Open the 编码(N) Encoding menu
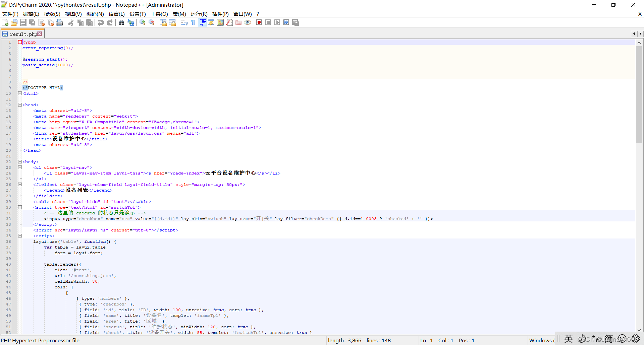Screen dimensions: 644x345 pyautogui.click(x=95, y=14)
